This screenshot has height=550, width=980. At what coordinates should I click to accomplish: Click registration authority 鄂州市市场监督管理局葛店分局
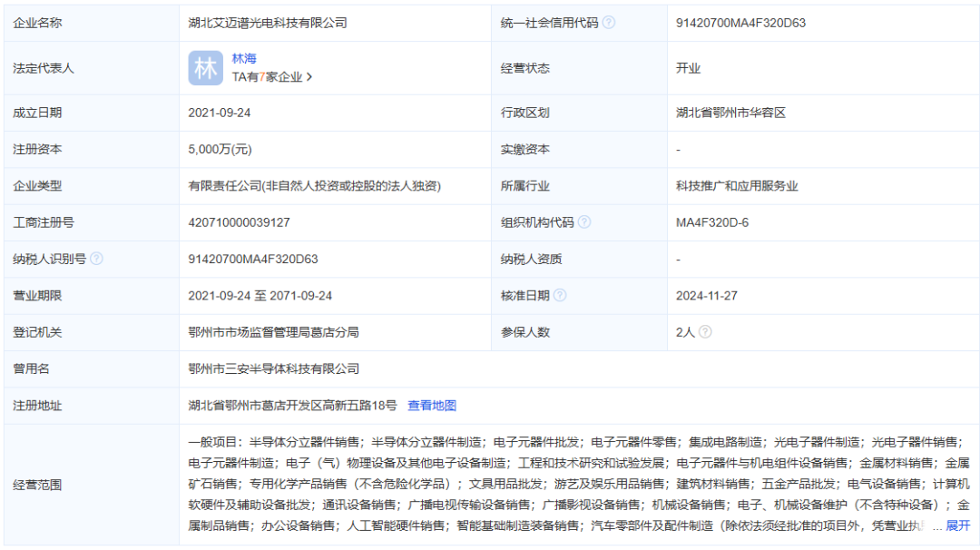point(273,332)
